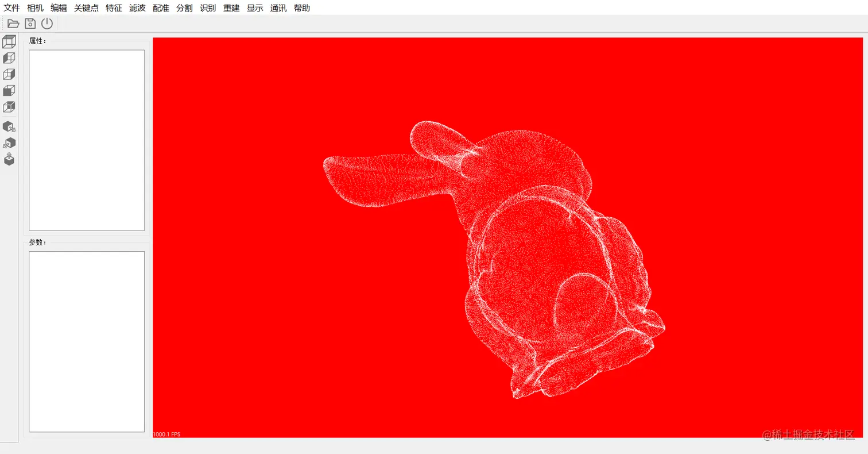The image size is (868, 454).
Task: Save using the floppy disk icon
Action: 30,24
